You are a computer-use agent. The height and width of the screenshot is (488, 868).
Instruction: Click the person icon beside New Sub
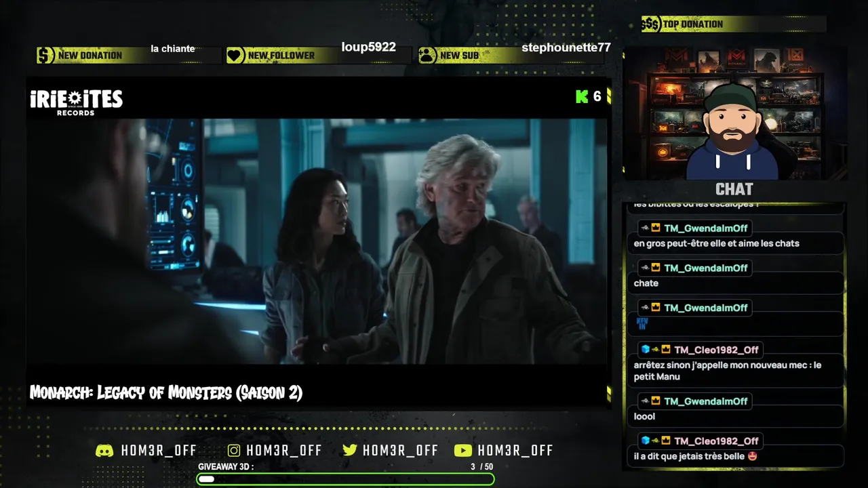coord(427,55)
